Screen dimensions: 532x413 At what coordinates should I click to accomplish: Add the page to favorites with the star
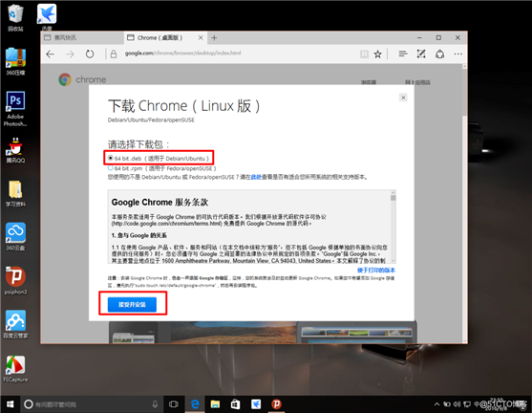click(377, 54)
